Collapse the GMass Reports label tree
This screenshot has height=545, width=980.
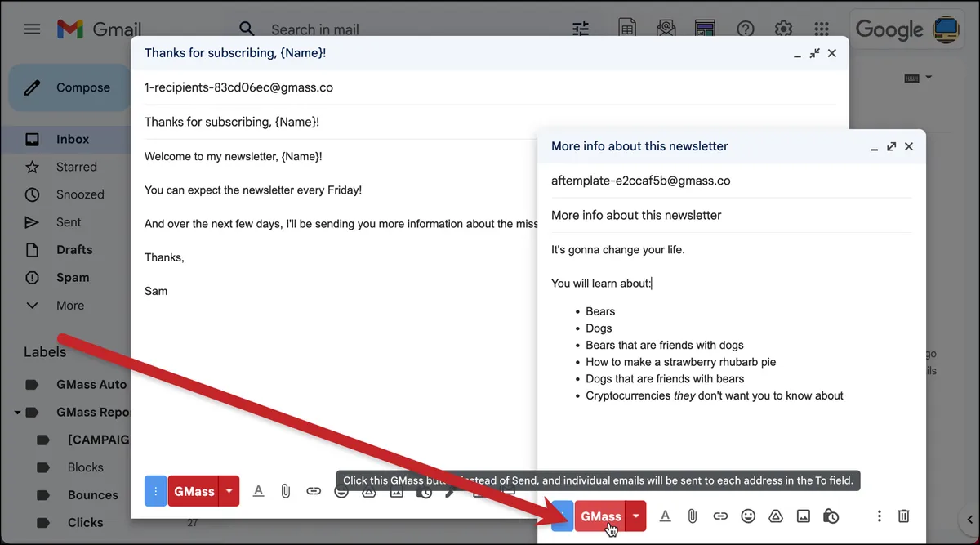[17, 412]
